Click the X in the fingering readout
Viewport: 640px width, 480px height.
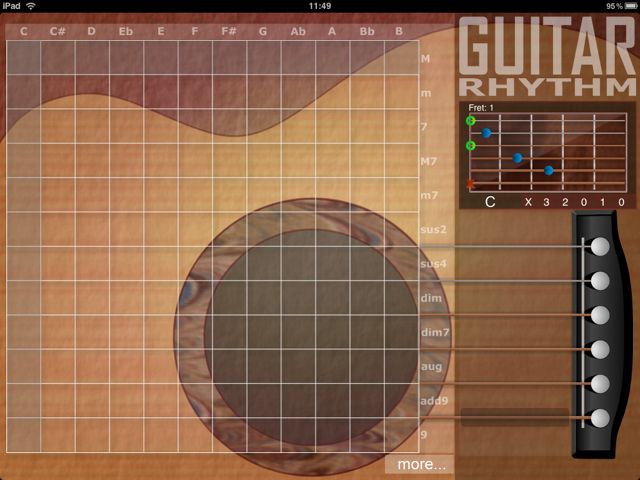(528, 202)
